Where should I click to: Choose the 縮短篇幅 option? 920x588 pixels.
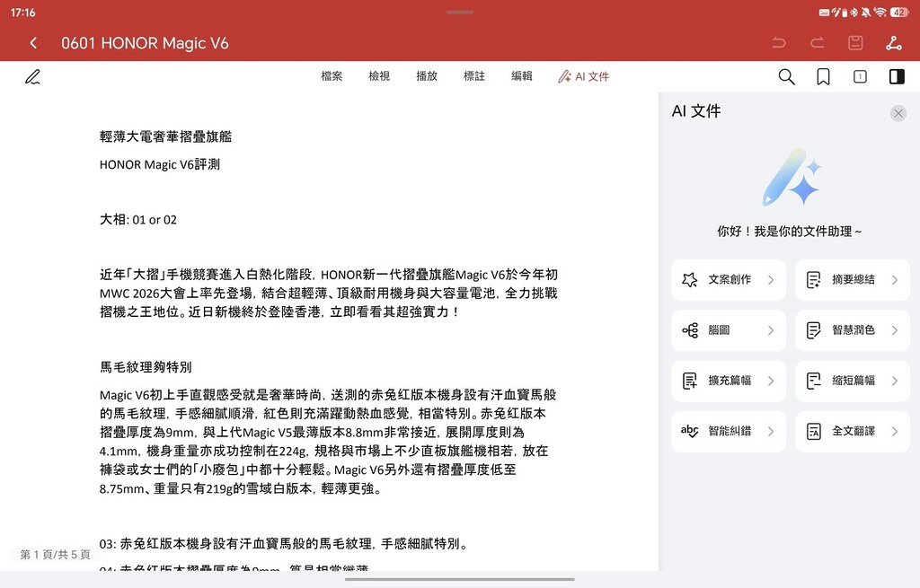[853, 381]
